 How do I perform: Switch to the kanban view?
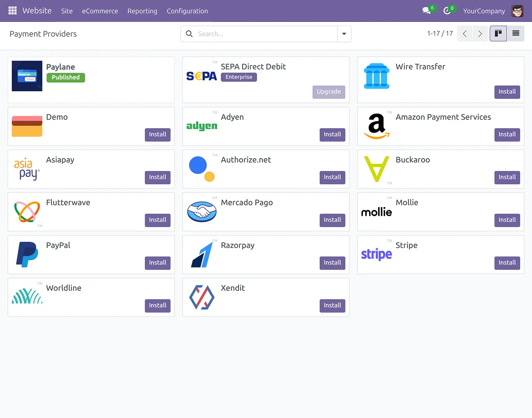[498, 33]
